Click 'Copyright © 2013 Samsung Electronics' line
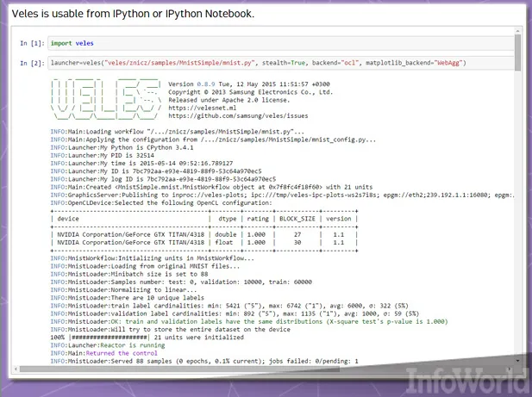532x397 pixels. coord(250,92)
